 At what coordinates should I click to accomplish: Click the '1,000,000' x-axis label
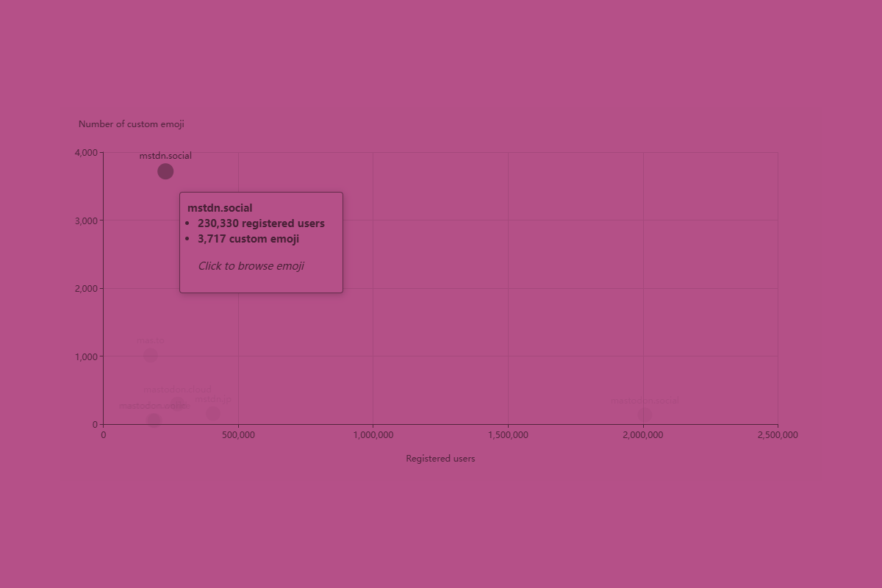pyautogui.click(x=373, y=435)
